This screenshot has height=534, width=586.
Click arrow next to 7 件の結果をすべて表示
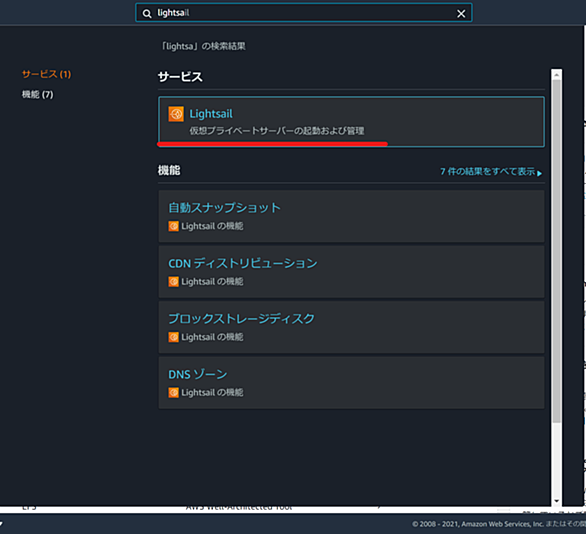coord(539,173)
